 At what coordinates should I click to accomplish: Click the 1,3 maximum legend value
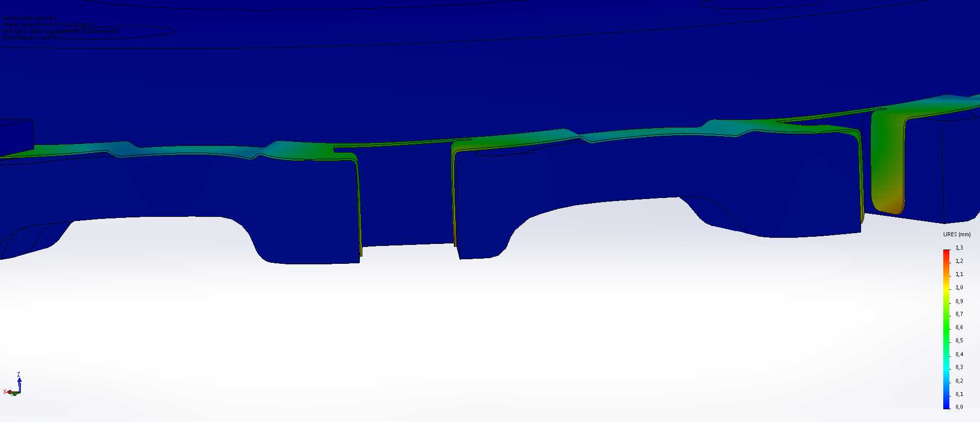click(x=959, y=248)
